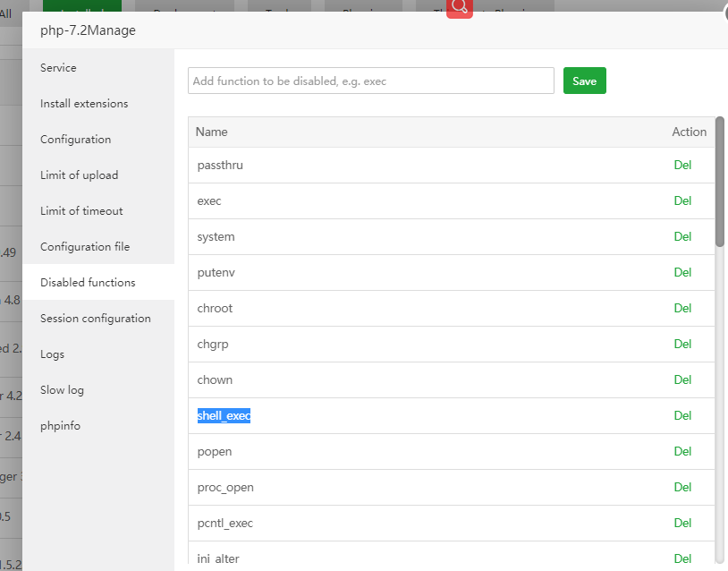
Task: Click the function list scrollbar thumb
Action: coord(720,182)
